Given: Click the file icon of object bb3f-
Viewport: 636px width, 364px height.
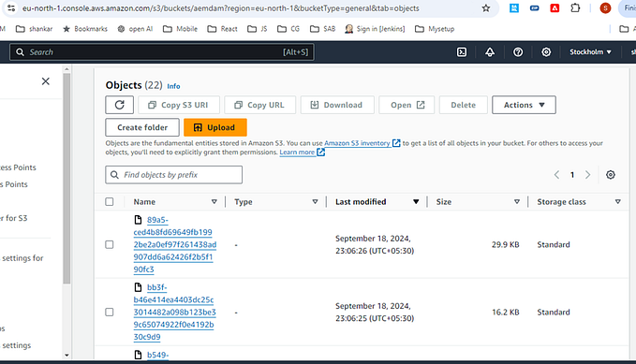Looking at the screenshot, I should (138, 287).
